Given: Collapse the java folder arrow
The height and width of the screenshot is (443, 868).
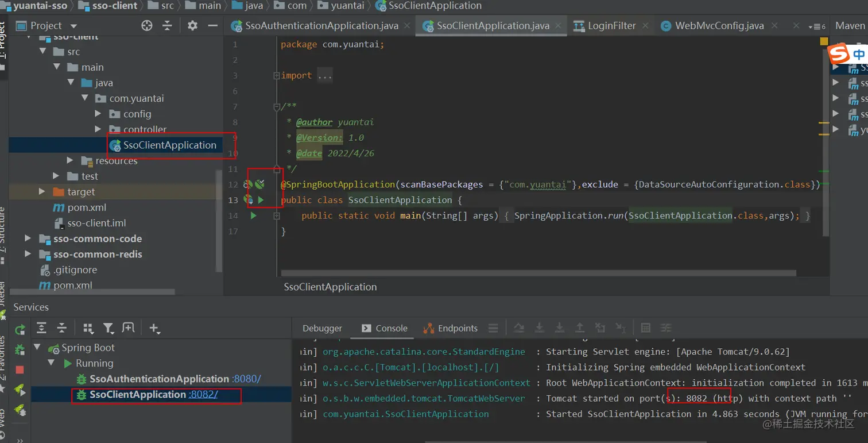Looking at the screenshot, I should click(x=71, y=83).
